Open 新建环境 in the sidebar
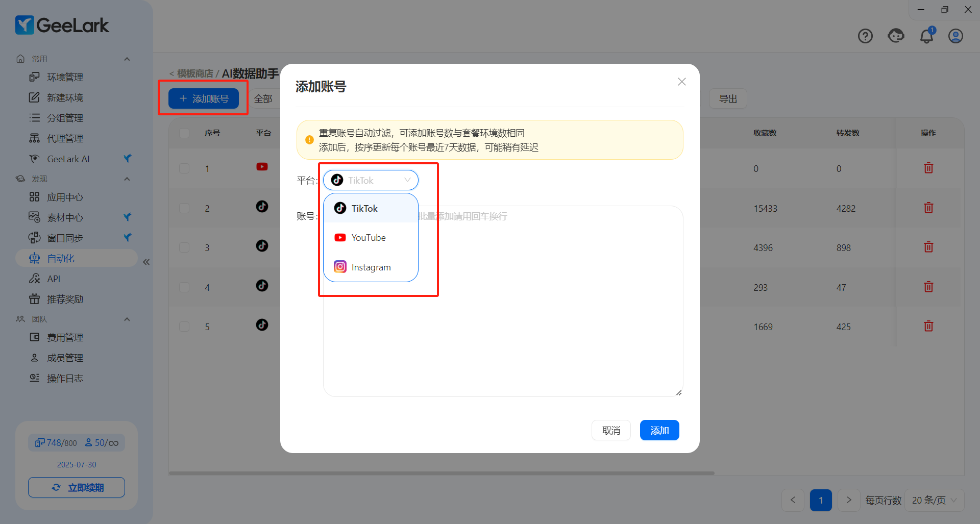 65,97
